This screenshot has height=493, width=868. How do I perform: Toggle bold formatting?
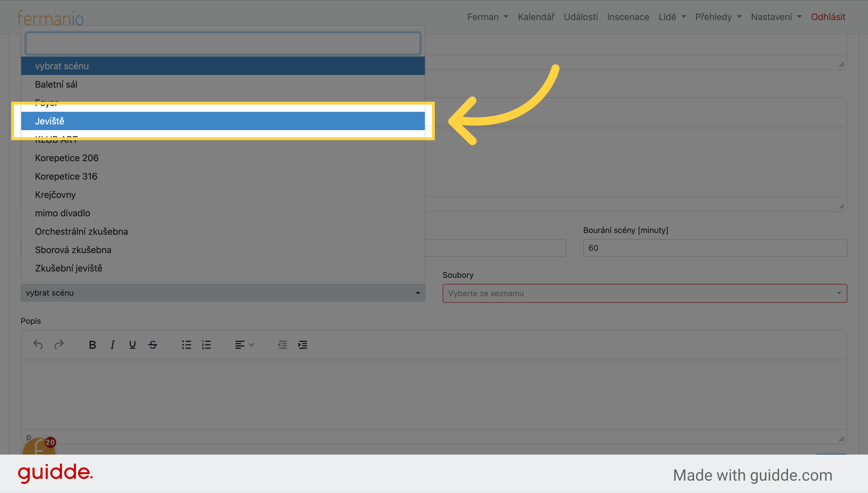tap(92, 345)
